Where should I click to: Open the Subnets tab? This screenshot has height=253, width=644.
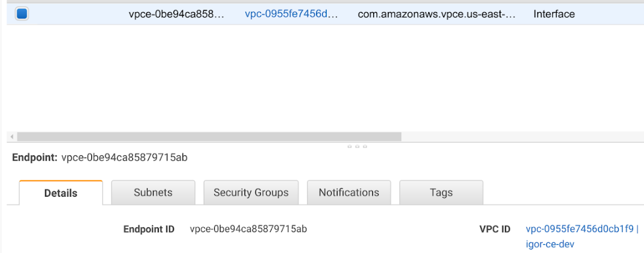click(x=153, y=192)
